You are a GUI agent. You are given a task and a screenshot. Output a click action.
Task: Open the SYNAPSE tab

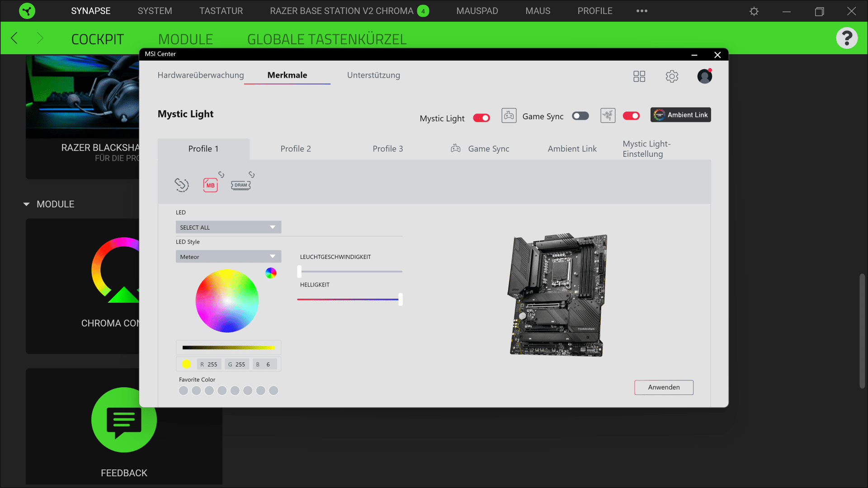coord(91,11)
